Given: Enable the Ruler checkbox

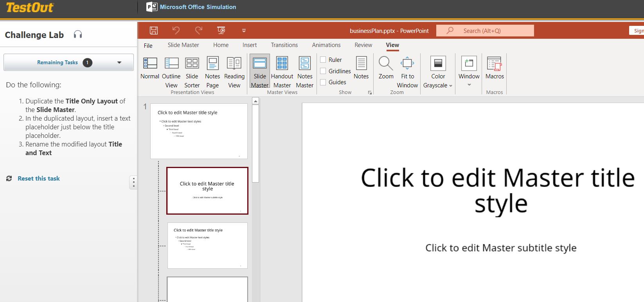Looking at the screenshot, I should tap(323, 60).
